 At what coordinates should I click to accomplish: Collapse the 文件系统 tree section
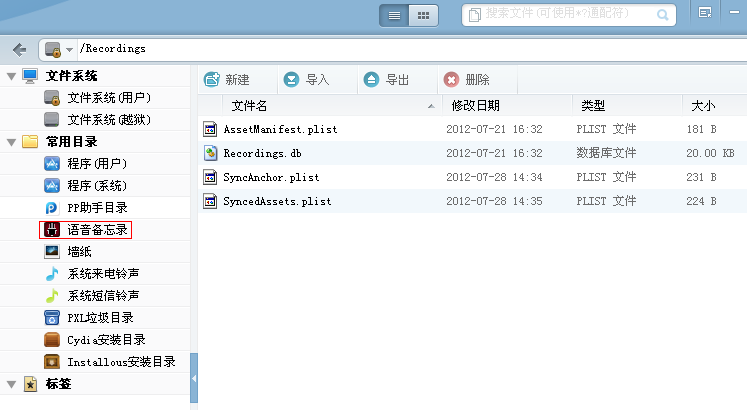coord(11,76)
